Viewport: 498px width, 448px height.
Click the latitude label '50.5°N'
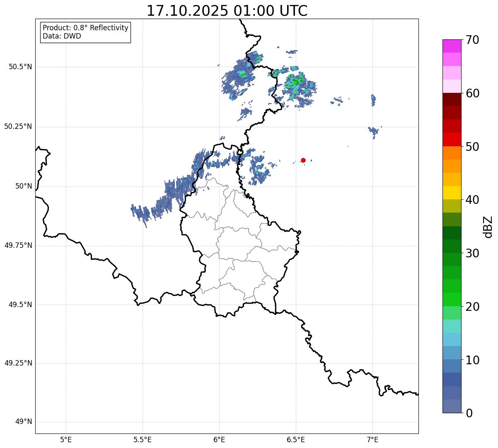(x=20, y=67)
